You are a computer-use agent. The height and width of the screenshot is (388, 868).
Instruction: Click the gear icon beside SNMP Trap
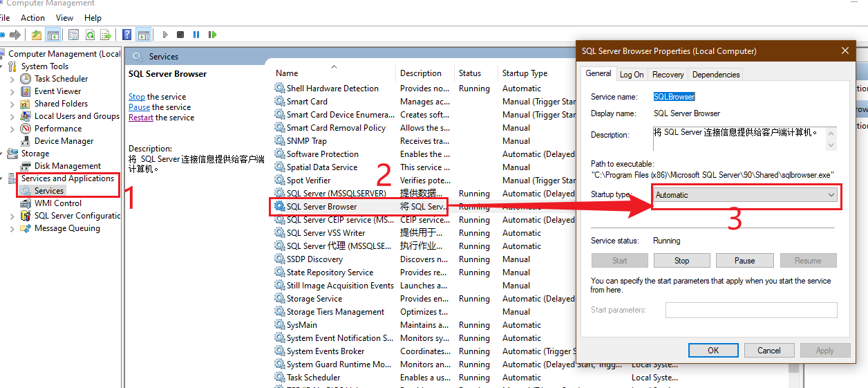279,141
